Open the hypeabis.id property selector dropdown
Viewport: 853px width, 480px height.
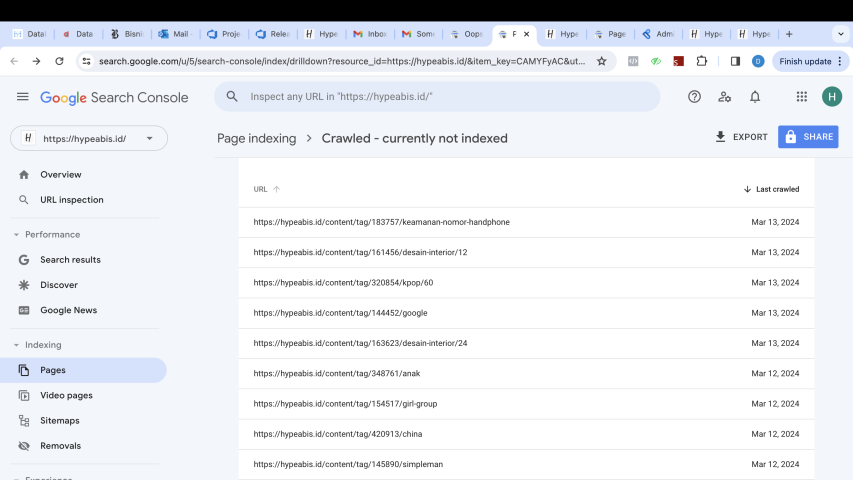89,138
